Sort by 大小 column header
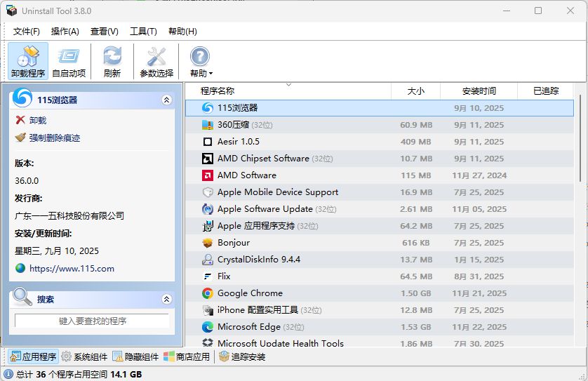Viewport: 588px width, 381px height. pos(416,91)
